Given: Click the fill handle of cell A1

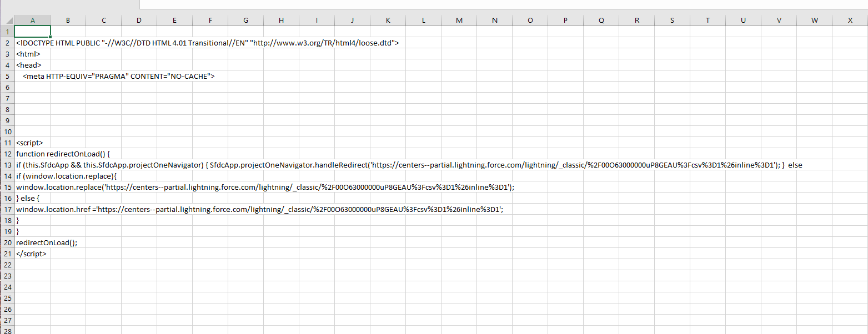Looking at the screenshot, I should click(x=50, y=37).
